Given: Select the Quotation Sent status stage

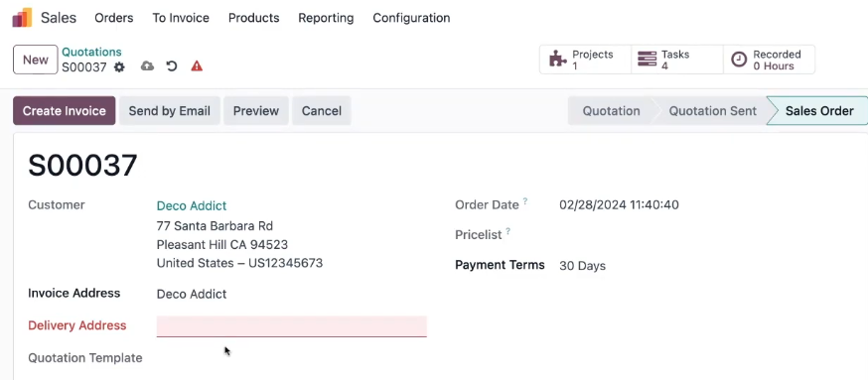Looking at the screenshot, I should coord(712,110).
